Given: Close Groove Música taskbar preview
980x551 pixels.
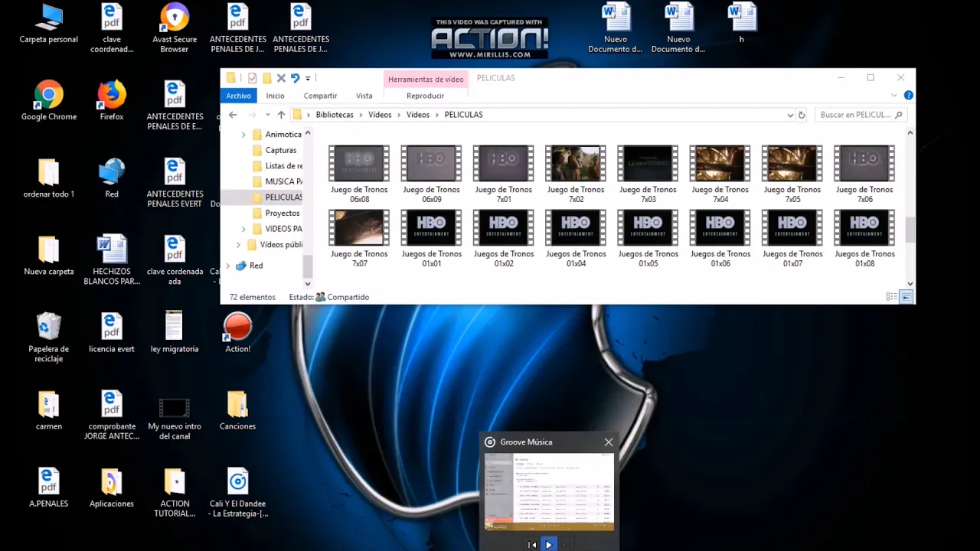Looking at the screenshot, I should pos(609,442).
